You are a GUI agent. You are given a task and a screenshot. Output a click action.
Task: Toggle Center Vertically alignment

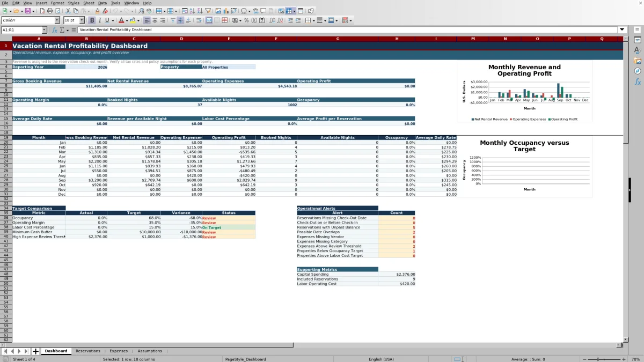pos(180,20)
